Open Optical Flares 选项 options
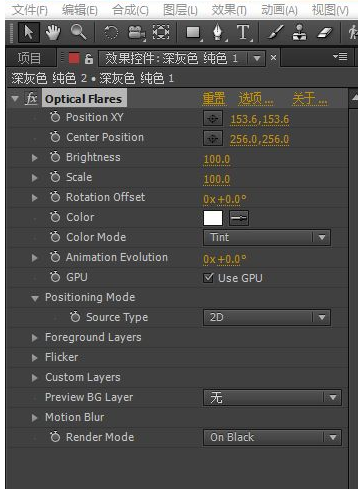The height and width of the screenshot is (494, 364). pos(256,99)
